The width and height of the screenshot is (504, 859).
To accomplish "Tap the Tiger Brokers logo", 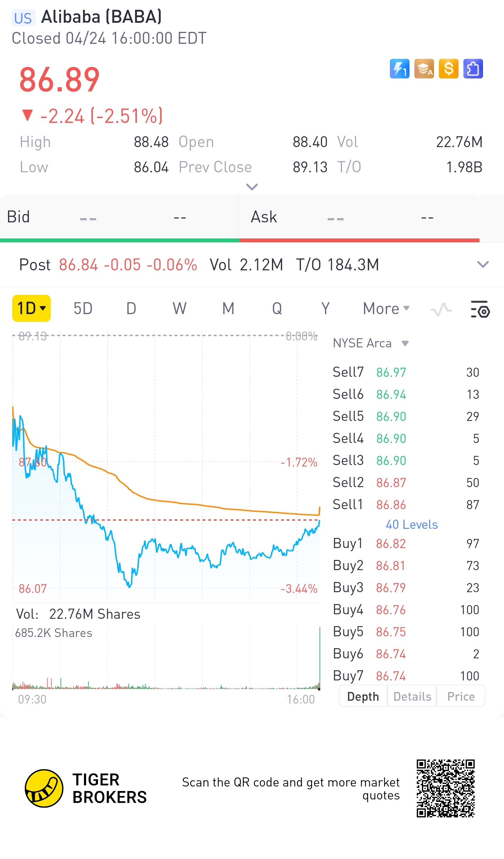I will [44, 788].
